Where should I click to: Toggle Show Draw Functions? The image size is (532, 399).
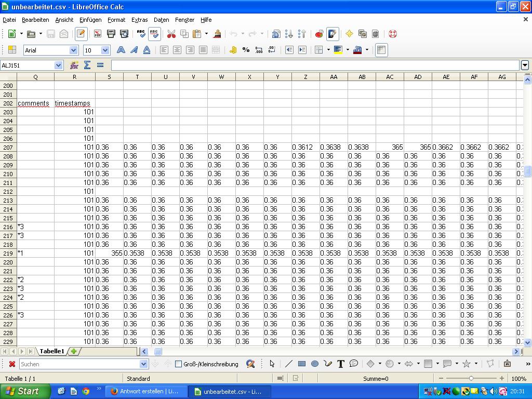tap(332, 34)
